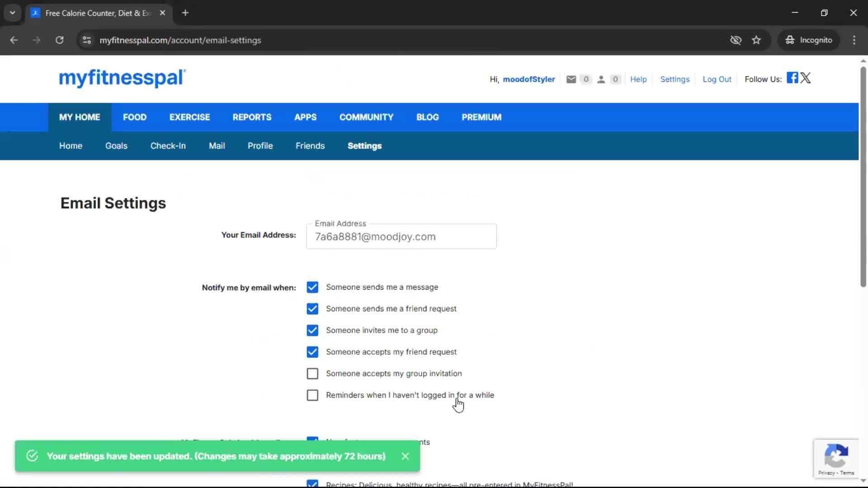Viewport: 868px width, 488px height.
Task: View site information icon in address bar
Action: [87, 40]
